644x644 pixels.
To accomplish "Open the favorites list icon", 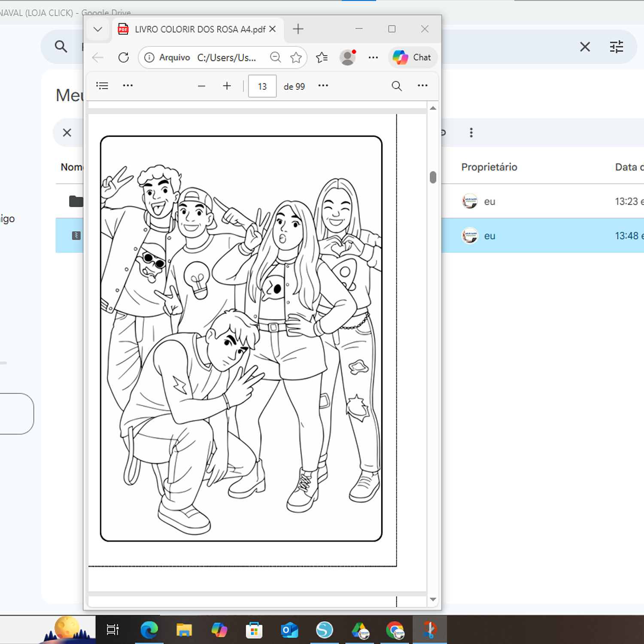I will point(322,58).
